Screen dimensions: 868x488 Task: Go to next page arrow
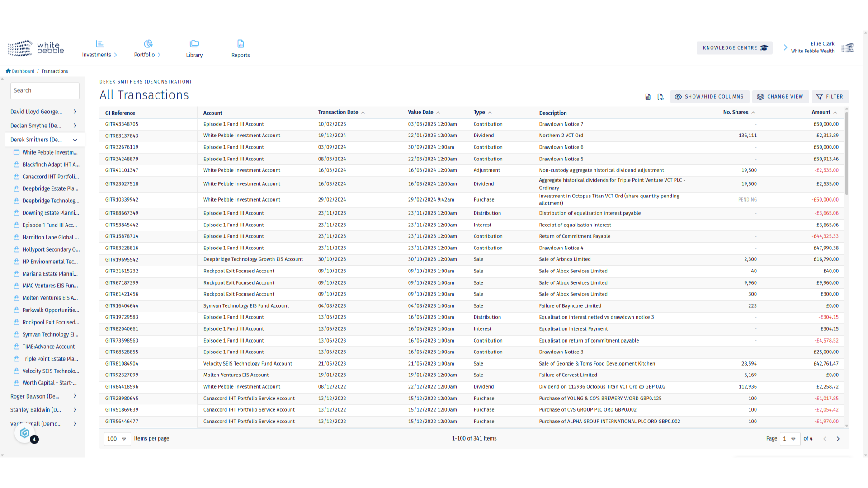point(838,439)
